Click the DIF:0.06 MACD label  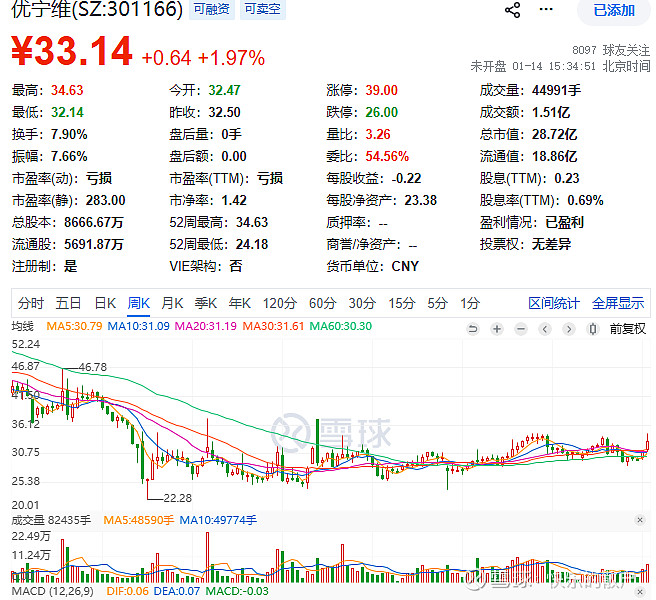click(128, 592)
